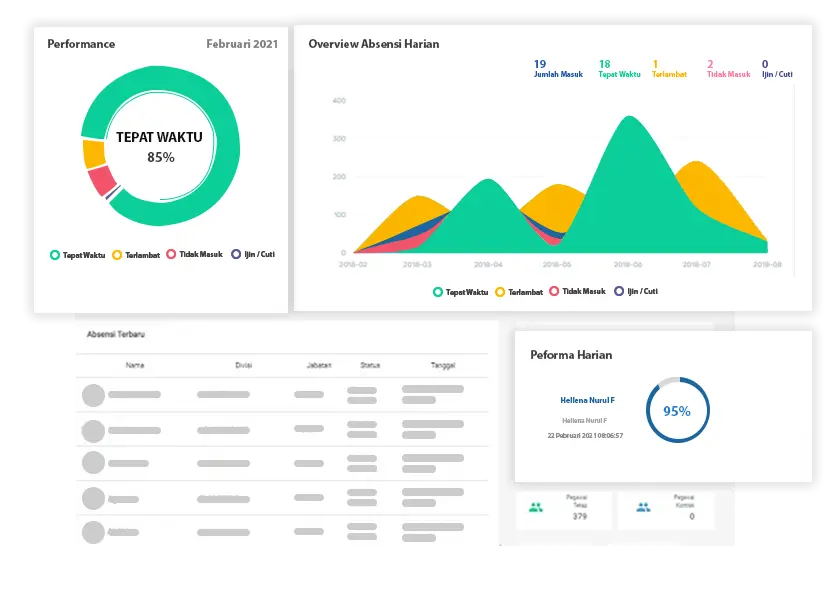The width and height of the screenshot is (830, 600).
Task: Click the yellow Terlambat segment of donut chart
Action: [95, 154]
